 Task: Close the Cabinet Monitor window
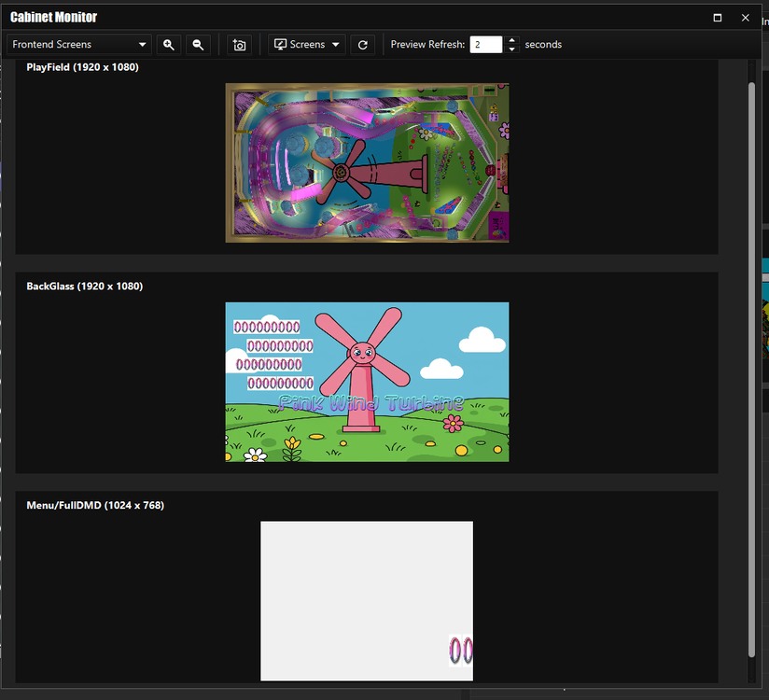pyautogui.click(x=745, y=18)
